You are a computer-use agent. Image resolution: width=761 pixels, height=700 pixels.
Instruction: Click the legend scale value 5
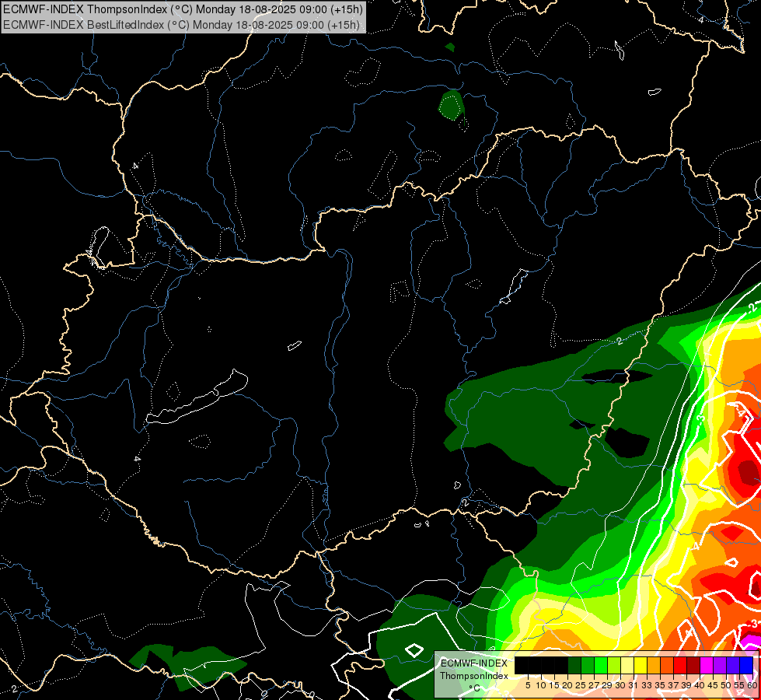[x=528, y=685]
